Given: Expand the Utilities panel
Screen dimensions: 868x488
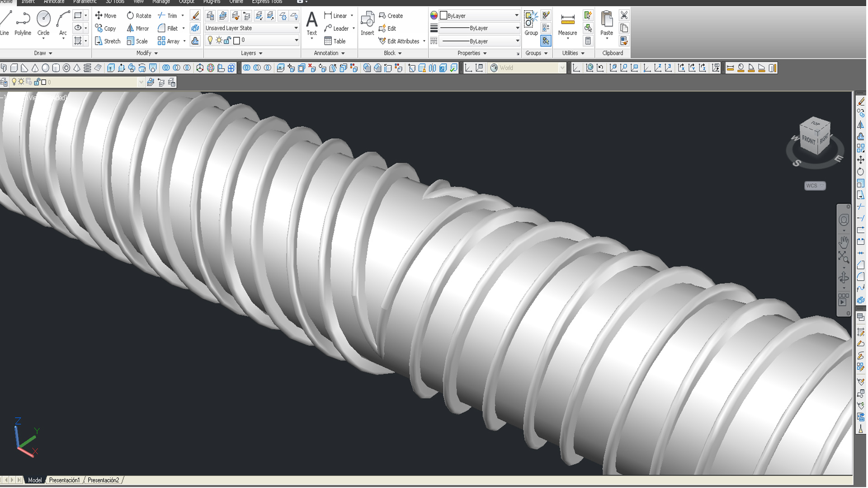Looking at the screenshot, I should point(573,53).
